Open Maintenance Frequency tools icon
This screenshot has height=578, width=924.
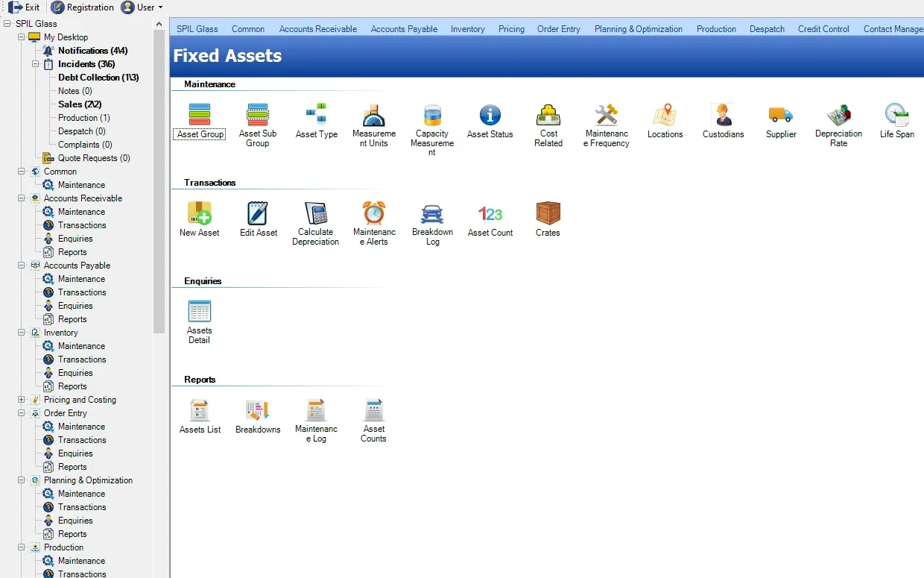(607, 116)
